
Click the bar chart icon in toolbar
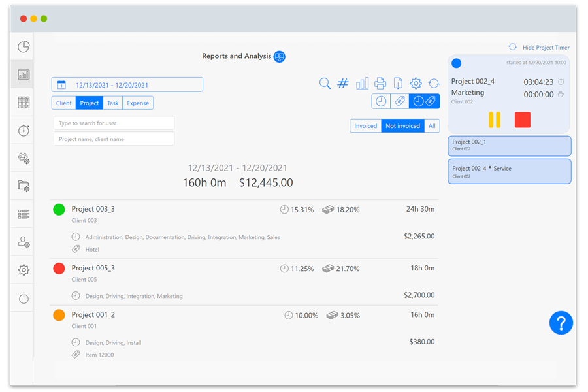pos(362,84)
